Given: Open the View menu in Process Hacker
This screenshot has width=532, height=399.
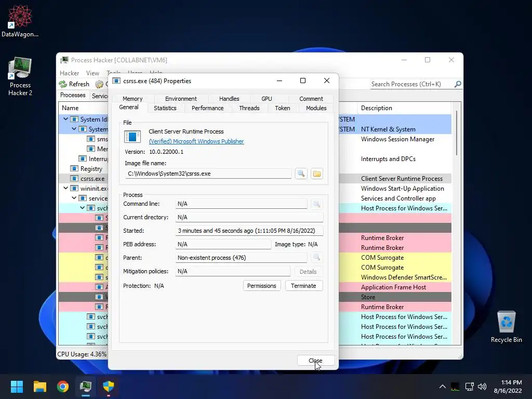Looking at the screenshot, I should [x=92, y=73].
